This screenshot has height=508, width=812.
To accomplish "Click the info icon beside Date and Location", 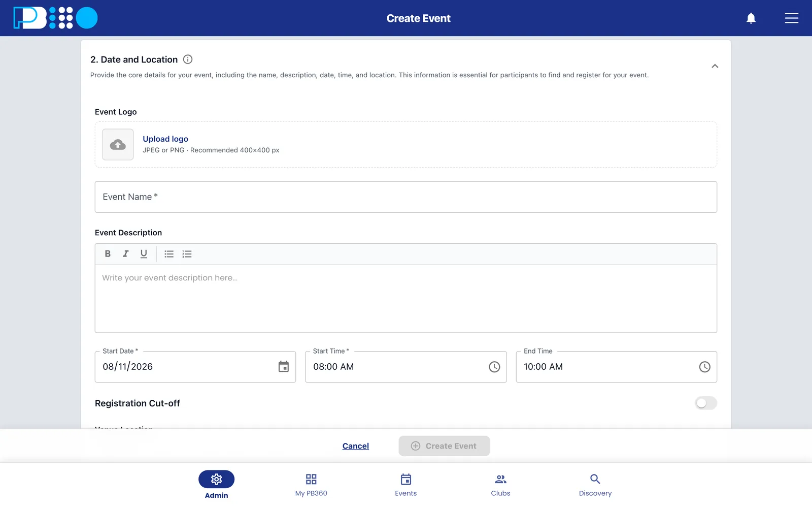I will coord(188,59).
